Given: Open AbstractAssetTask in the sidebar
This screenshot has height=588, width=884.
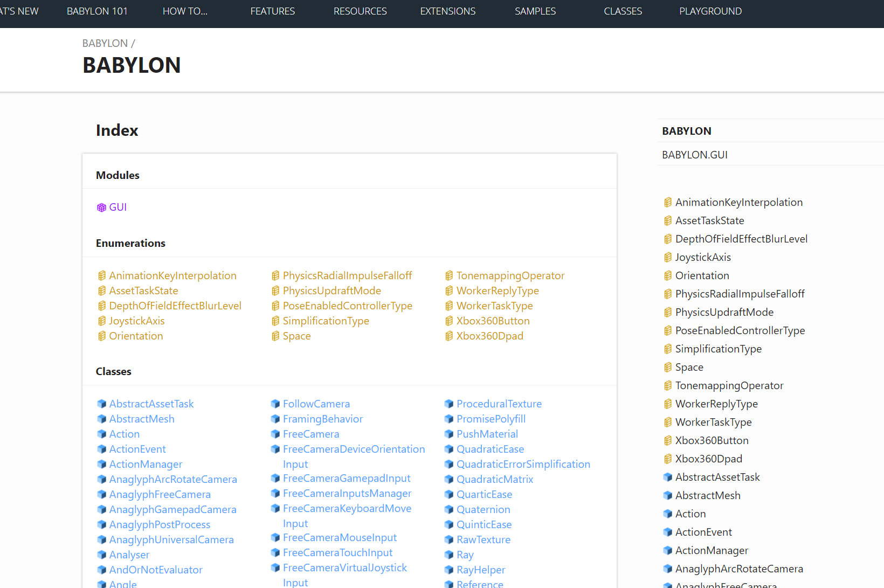Looking at the screenshot, I should pyautogui.click(x=717, y=477).
